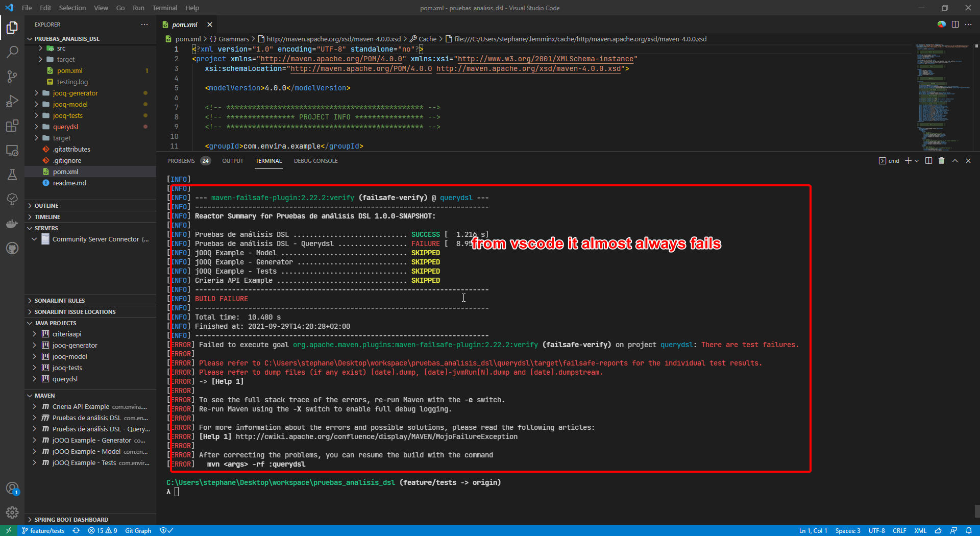Open the Testing beaker view
This screenshot has width=980, height=536.
point(12,175)
